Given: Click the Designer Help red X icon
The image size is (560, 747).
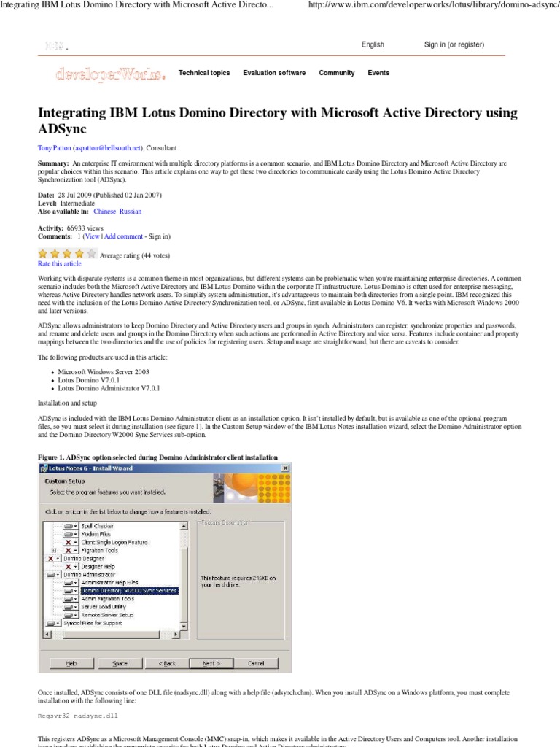Looking at the screenshot, I should [71, 566].
